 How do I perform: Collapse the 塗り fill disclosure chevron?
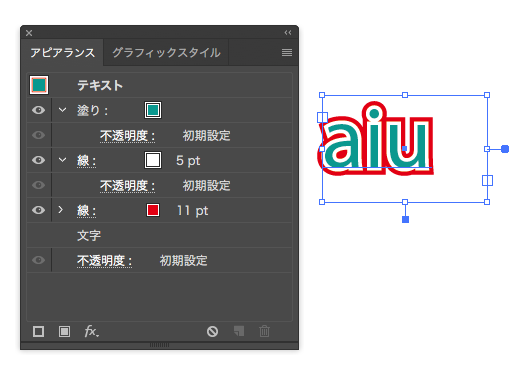tap(62, 110)
